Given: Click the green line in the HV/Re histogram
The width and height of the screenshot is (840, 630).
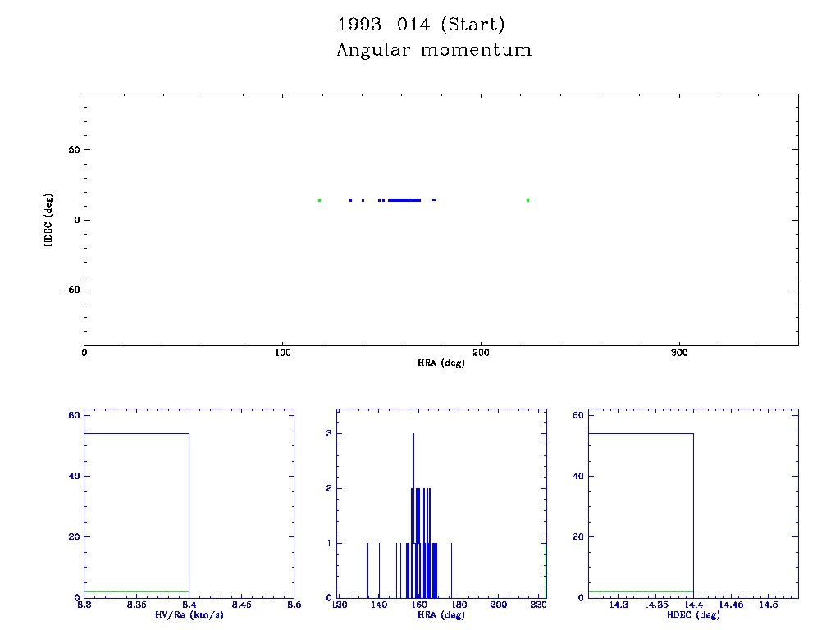Looking at the screenshot, I should tap(137, 591).
